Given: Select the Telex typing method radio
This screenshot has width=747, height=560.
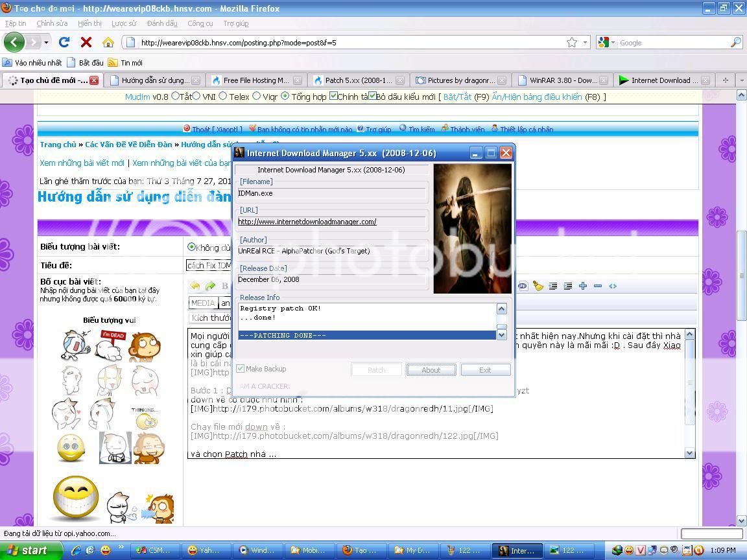Looking at the screenshot, I should click(x=223, y=96).
